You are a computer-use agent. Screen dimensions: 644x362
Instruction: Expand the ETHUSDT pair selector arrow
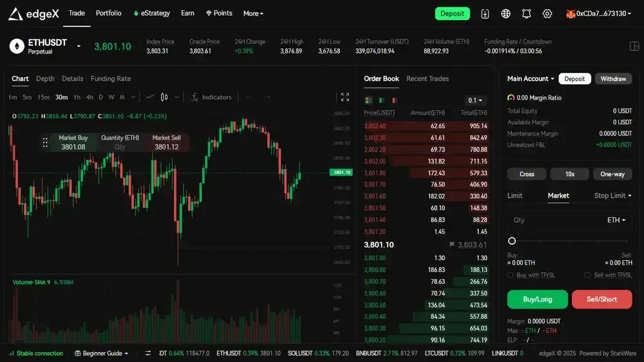79,46
